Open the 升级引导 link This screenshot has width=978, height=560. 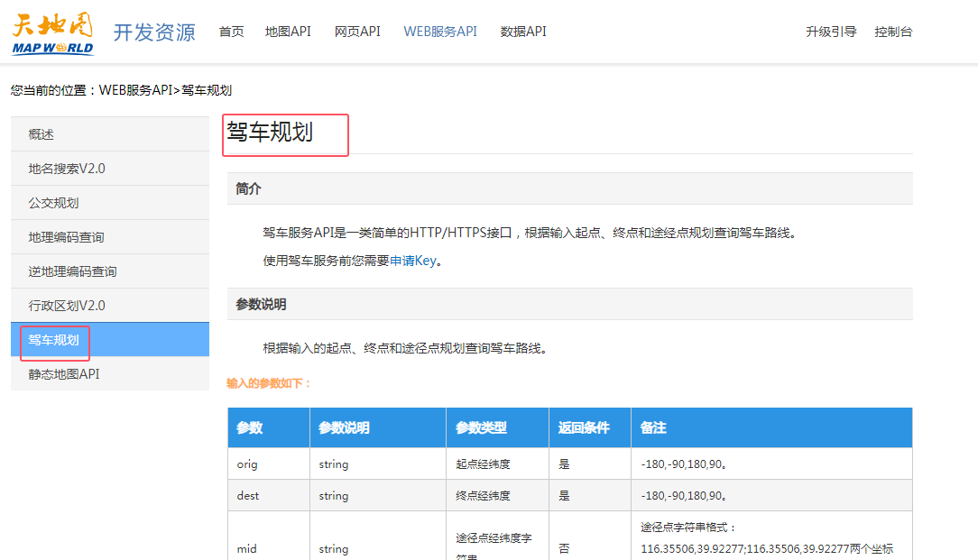click(x=831, y=32)
